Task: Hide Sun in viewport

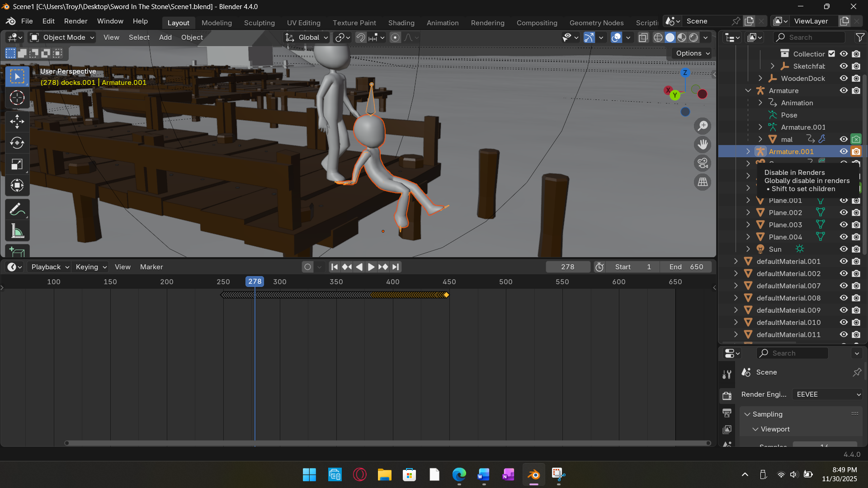Action: (844, 249)
